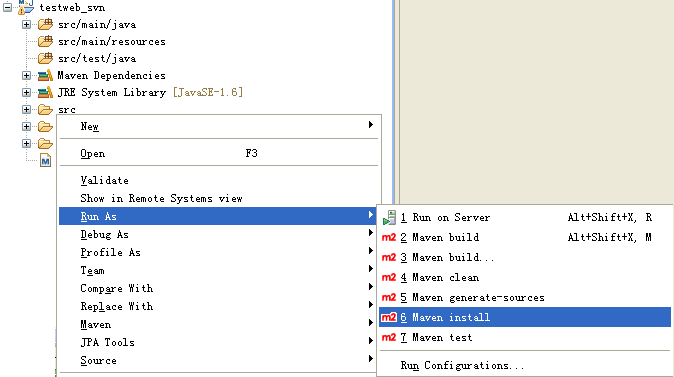Click the m2 icon beside Maven generate-sources
The width and height of the screenshot is (674, 377).
389,297
